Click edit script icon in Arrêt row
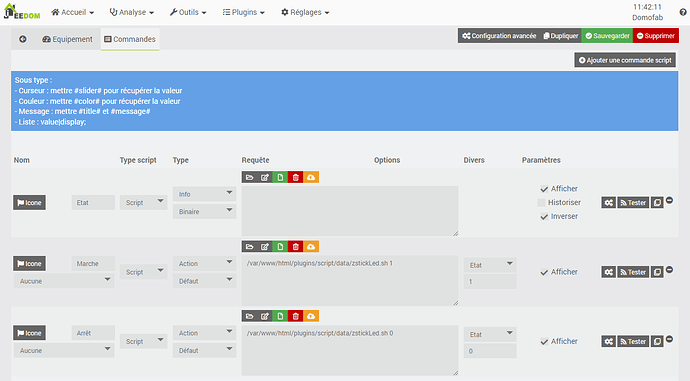The height and width of the screenshot is (381, 690). (264, 316)
